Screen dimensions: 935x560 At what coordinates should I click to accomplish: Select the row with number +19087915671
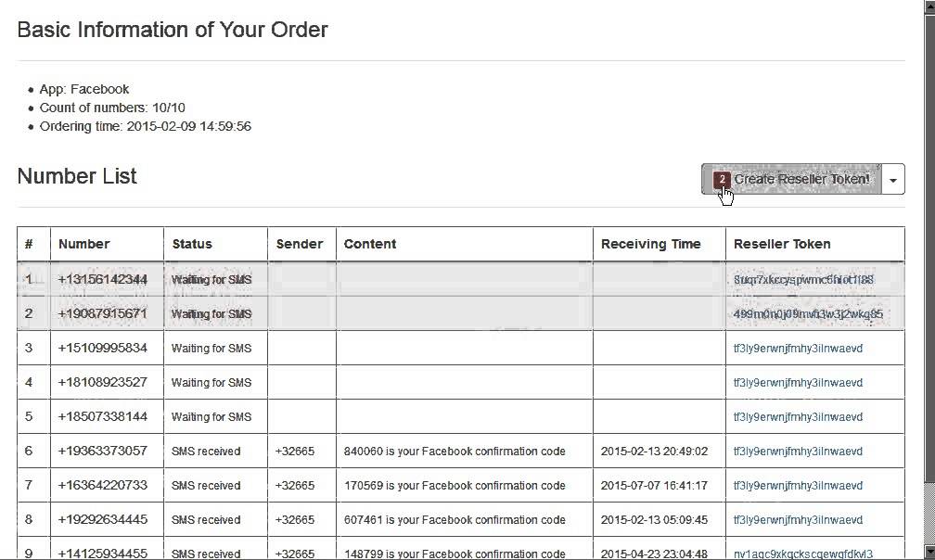[103, 313]
